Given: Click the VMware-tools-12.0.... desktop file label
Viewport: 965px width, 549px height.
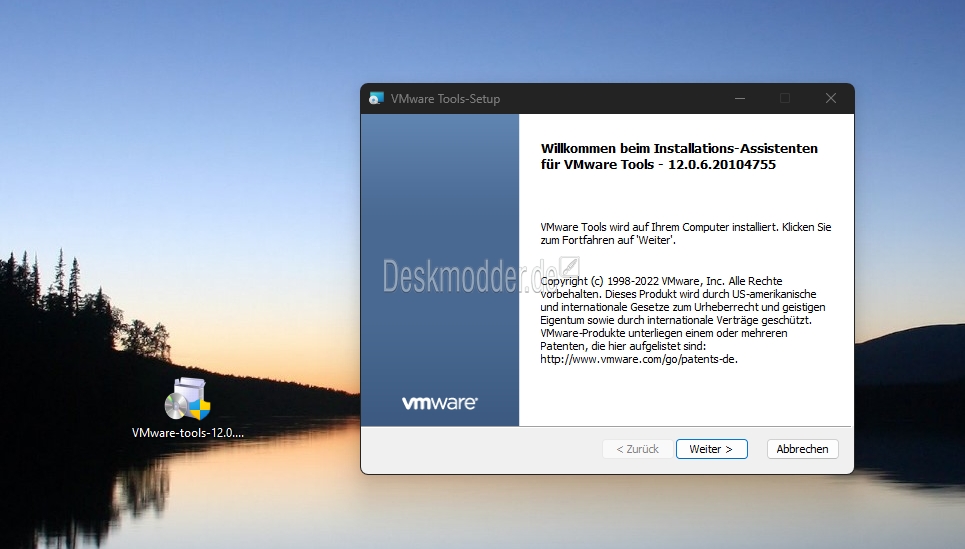Looking at the screenshot, I should coord(188,433).
